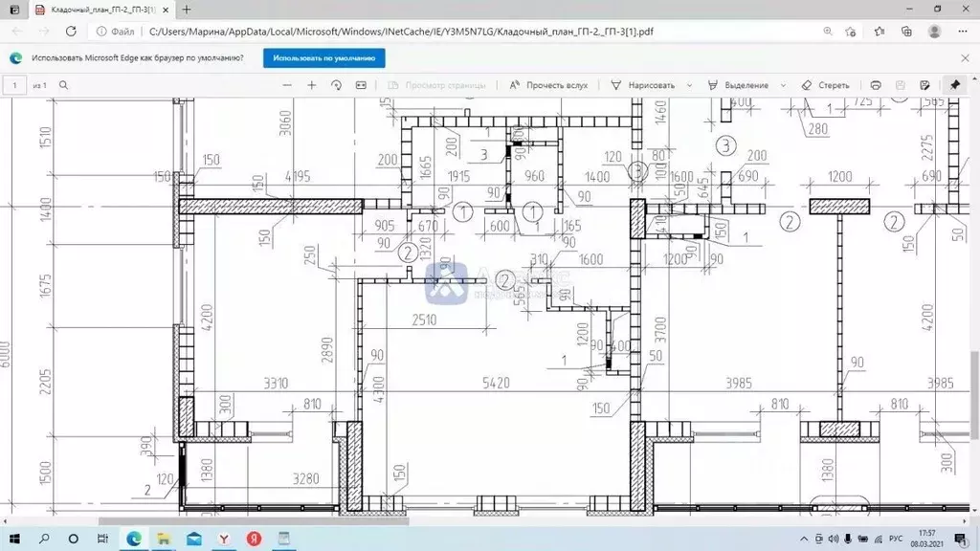This screenshot has width=980, height=551.
Task: Click the horizontal scrollbar thumb
Action: click(x=253, y=521)
